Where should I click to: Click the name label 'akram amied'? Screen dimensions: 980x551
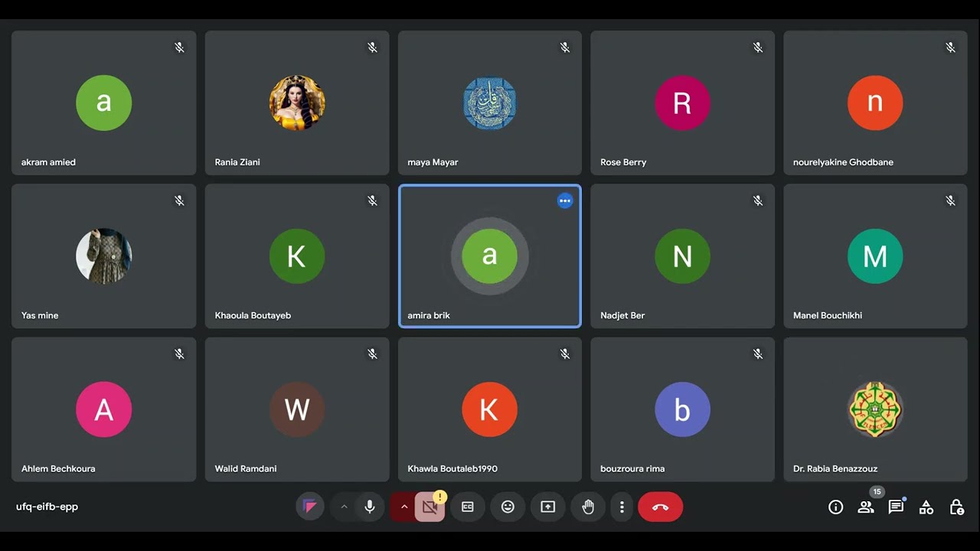coord(48,162)
